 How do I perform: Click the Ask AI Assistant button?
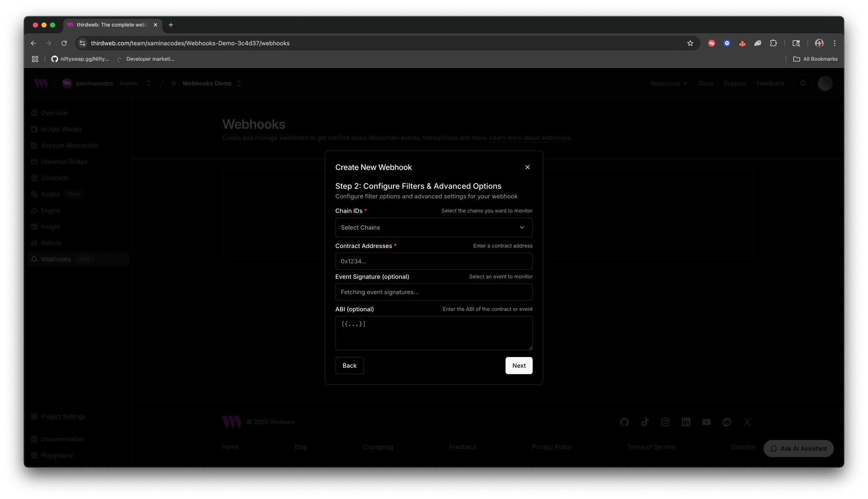point(798,449)
